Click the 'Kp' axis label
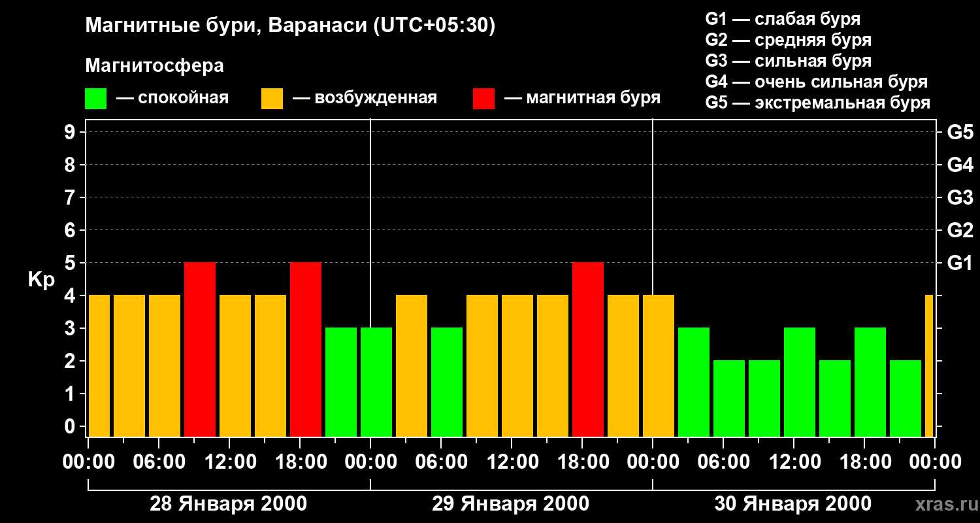This screenshot has height=523, width=980. pos(41,280)
